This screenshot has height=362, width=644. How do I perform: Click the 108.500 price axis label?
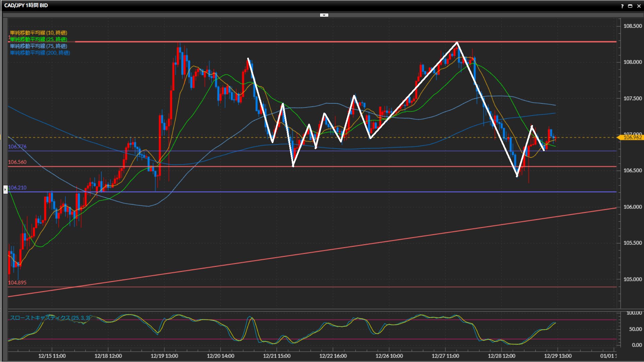coord(632,26)
